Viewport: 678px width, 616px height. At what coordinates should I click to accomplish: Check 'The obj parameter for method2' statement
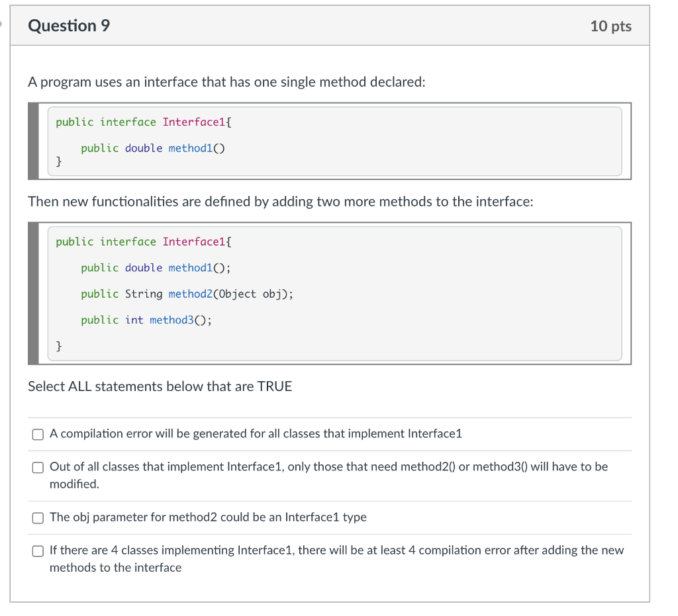38,517
